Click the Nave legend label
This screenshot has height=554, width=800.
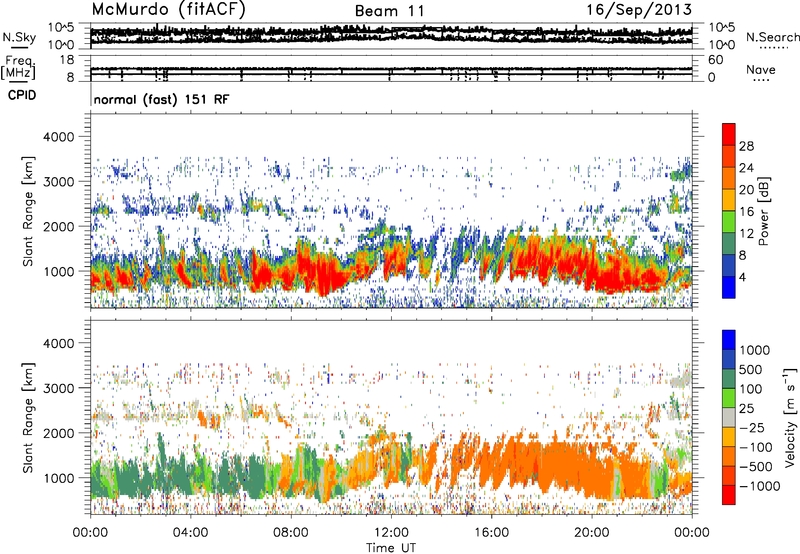[x=761, y=70]
